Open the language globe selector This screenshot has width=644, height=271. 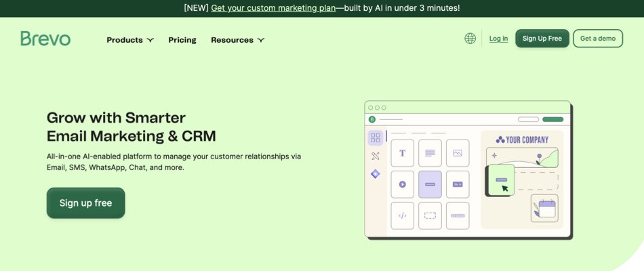[470, 39]
